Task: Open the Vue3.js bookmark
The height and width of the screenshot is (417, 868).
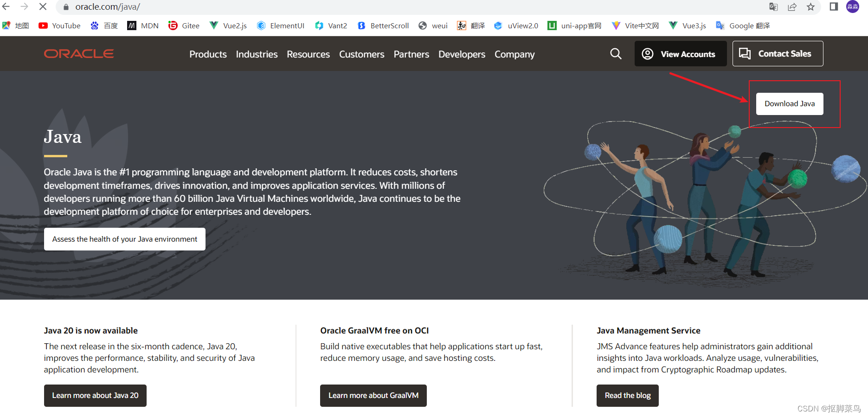Action: tap(687, 26)
